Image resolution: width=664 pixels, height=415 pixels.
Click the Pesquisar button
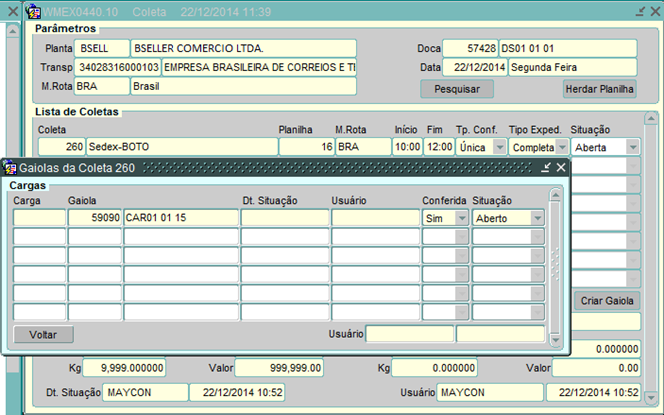click(x=456, y=89)
